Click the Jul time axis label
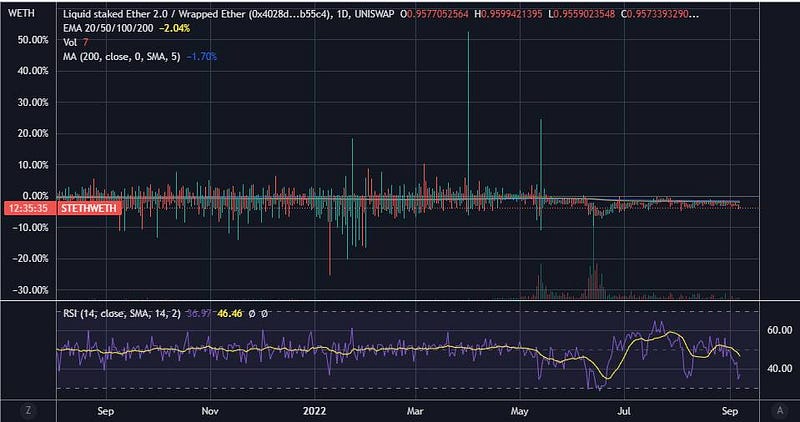 623,411
